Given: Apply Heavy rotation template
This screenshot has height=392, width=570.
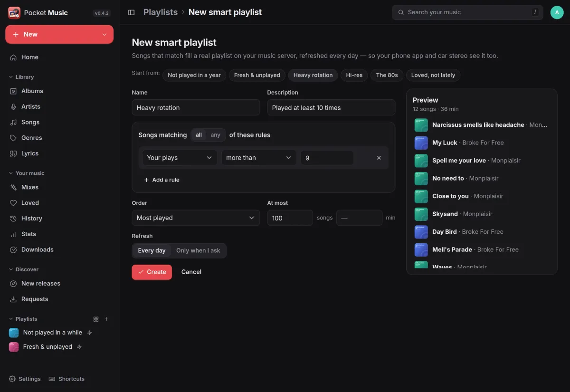Looking at the screenshot, I should (313, 75).
